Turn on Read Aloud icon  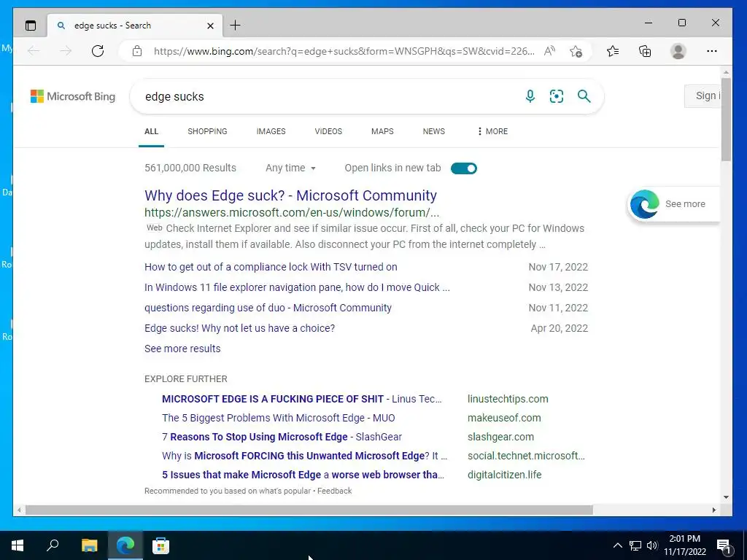(x=549, y=51)
